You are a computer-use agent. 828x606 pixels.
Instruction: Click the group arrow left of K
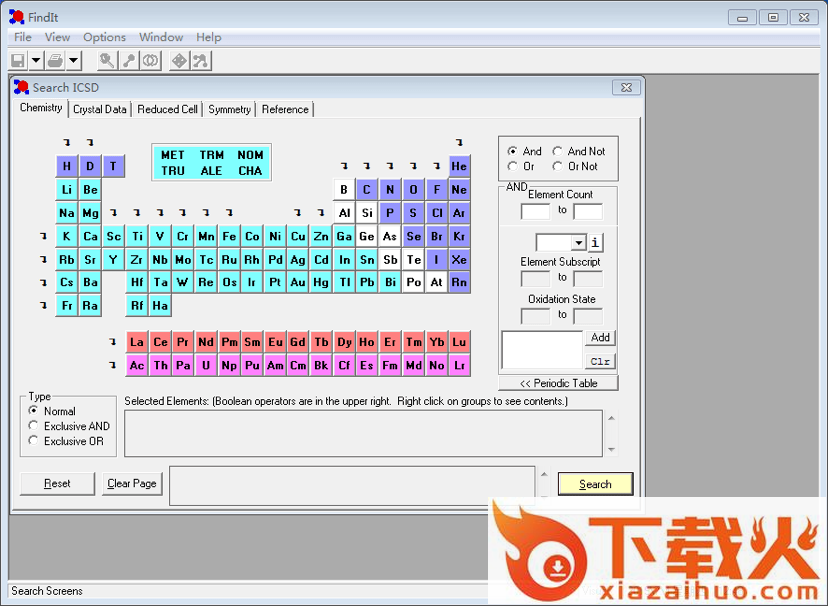[43, 236]
